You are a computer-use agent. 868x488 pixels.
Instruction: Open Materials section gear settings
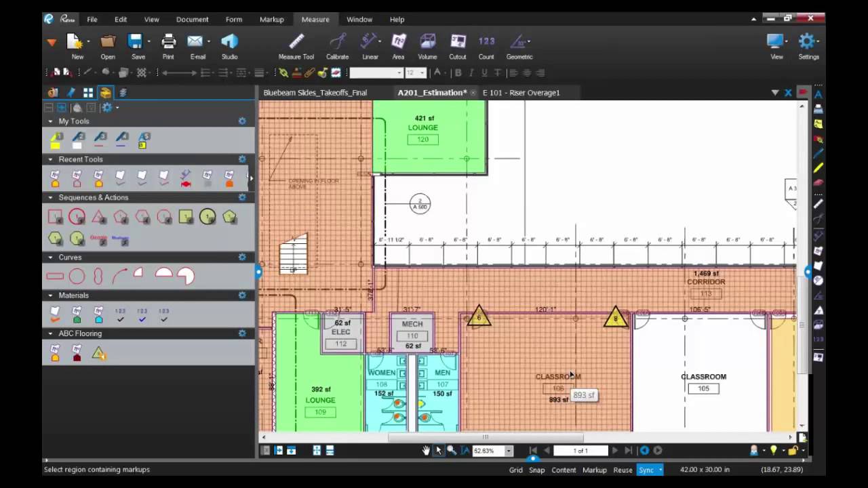242,295
